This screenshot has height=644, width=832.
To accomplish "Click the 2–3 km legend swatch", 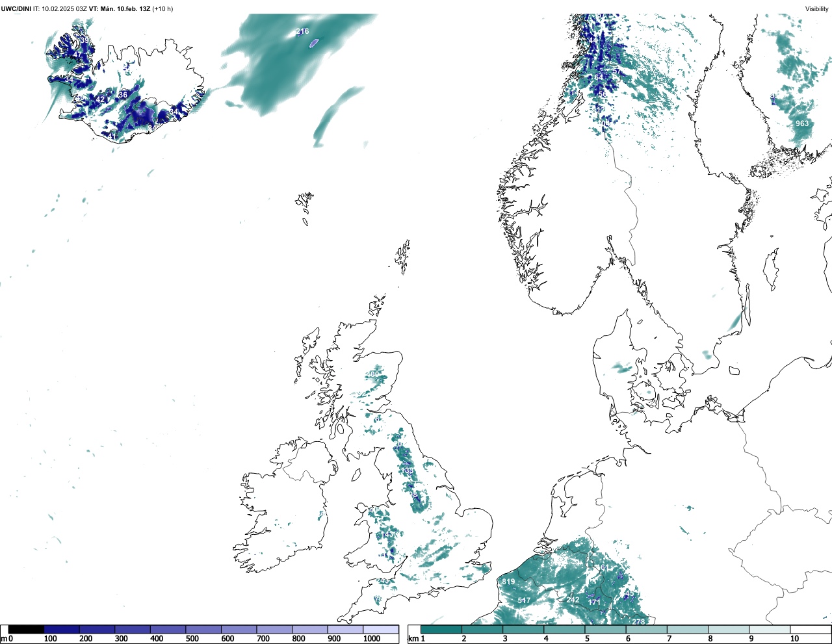I will click(482, 629).
